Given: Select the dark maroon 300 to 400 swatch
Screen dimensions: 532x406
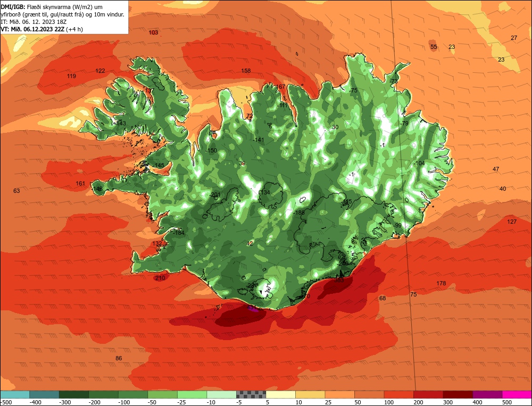Looking at the screenshot, I should [458, 394].
